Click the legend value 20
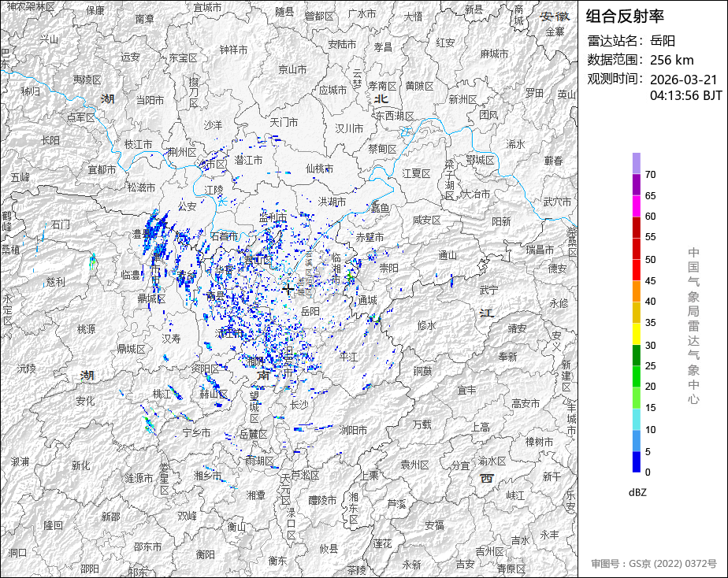 [651, 387]
